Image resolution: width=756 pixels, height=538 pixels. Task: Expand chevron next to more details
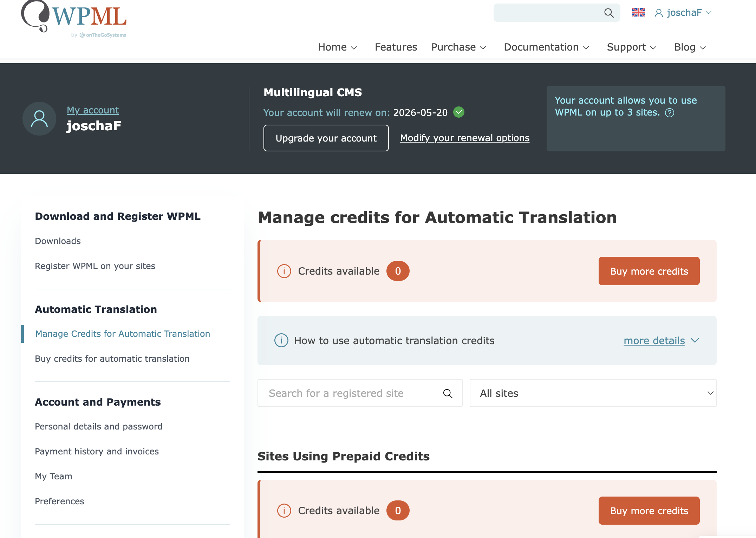click(695, 340)
